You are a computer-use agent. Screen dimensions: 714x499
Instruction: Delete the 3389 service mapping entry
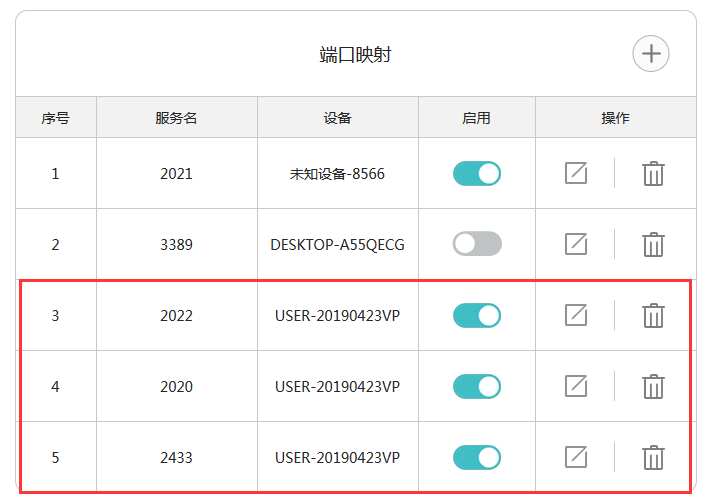653,244
